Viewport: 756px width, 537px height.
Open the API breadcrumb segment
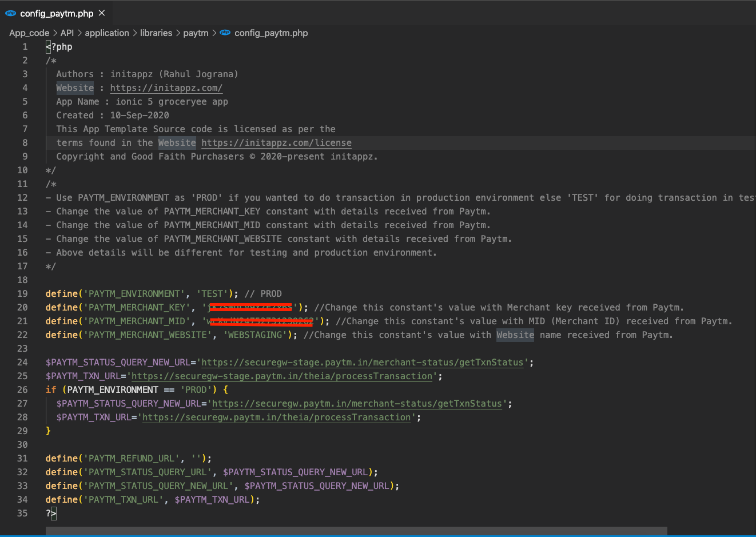[67, 33]
